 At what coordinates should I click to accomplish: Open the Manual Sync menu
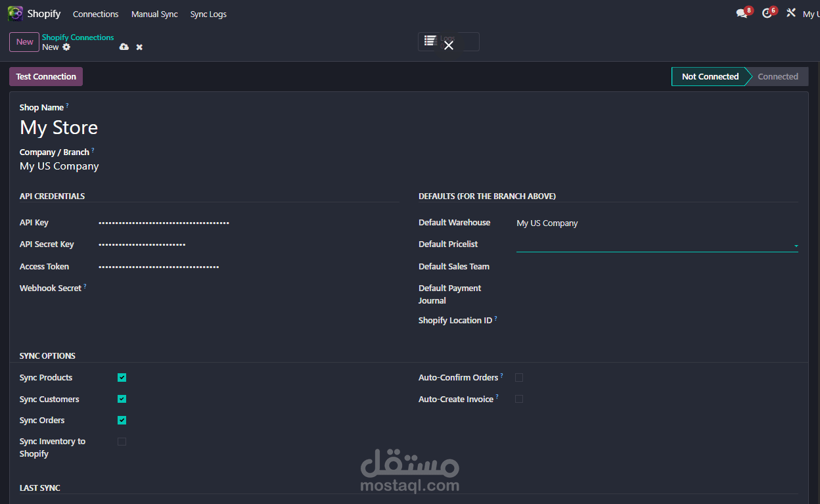pos(154,14)
